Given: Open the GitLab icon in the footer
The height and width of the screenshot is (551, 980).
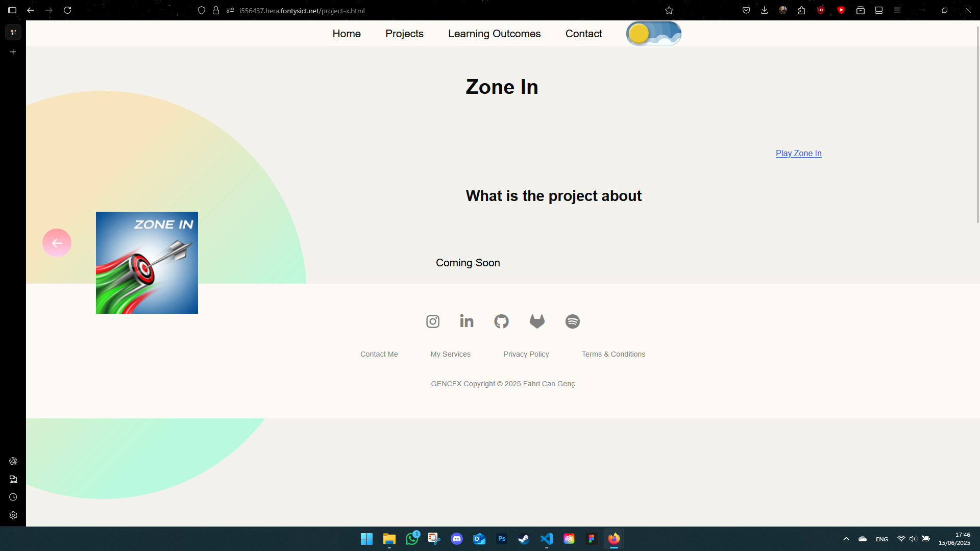Looking at the screenshot, I should click(x=537, y=321).
